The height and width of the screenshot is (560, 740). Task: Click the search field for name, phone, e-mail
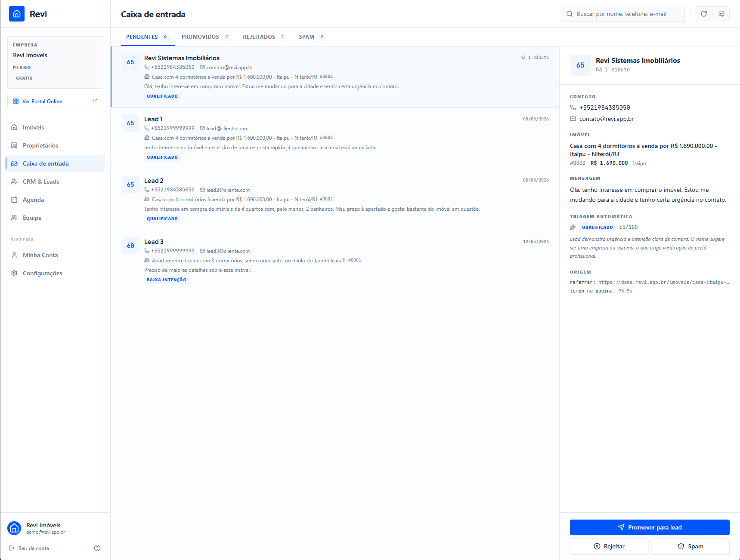pyautogui.click(x=623, y=14)
